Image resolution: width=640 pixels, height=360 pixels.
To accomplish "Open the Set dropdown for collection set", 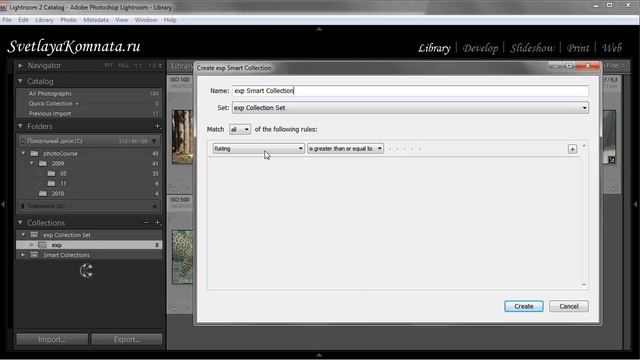I will (410, 108).
